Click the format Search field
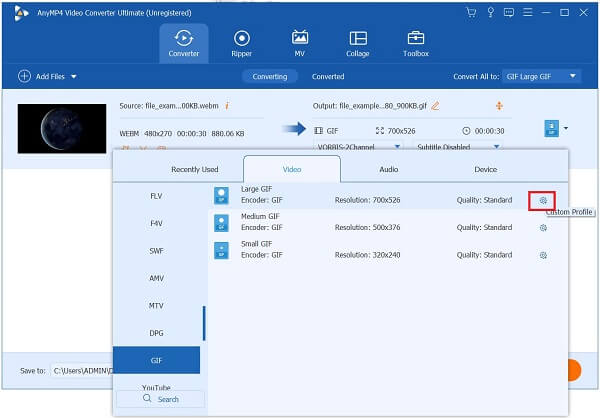 161,399
